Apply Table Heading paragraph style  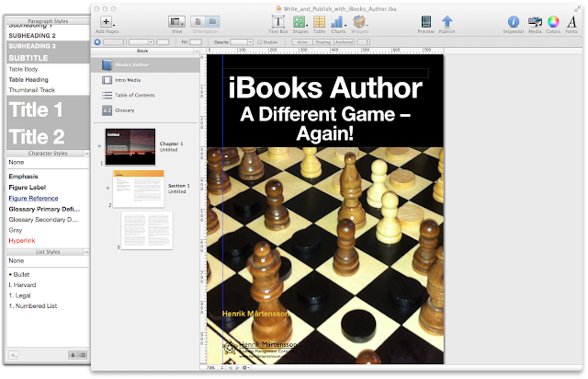point(48,80)
